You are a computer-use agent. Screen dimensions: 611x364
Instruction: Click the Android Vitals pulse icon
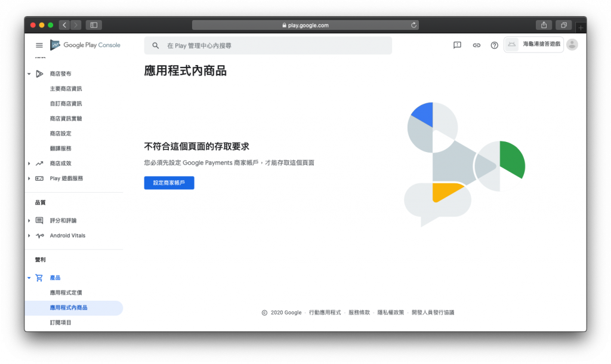[39, 235]
